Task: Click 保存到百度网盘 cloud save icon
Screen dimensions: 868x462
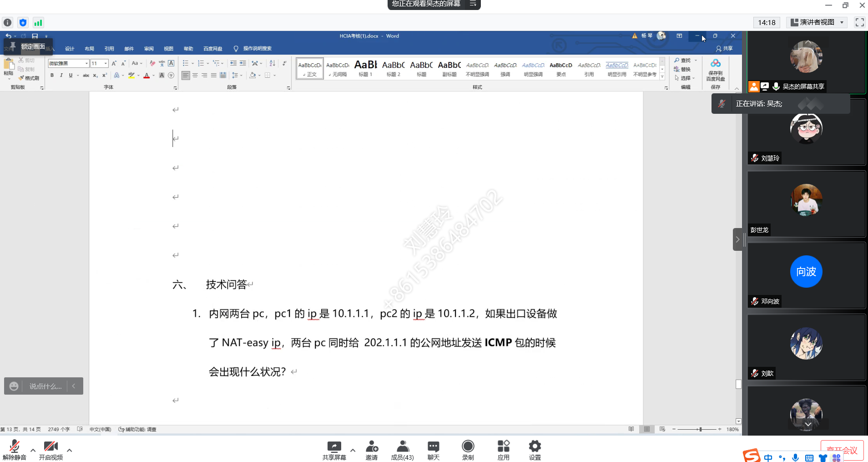Action: tap(716, 70)
